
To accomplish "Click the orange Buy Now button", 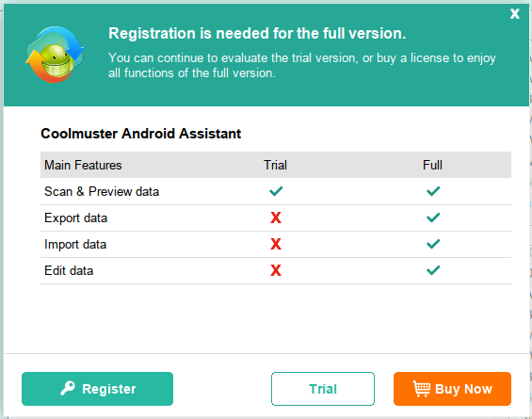I will click(x=452, y=389).
